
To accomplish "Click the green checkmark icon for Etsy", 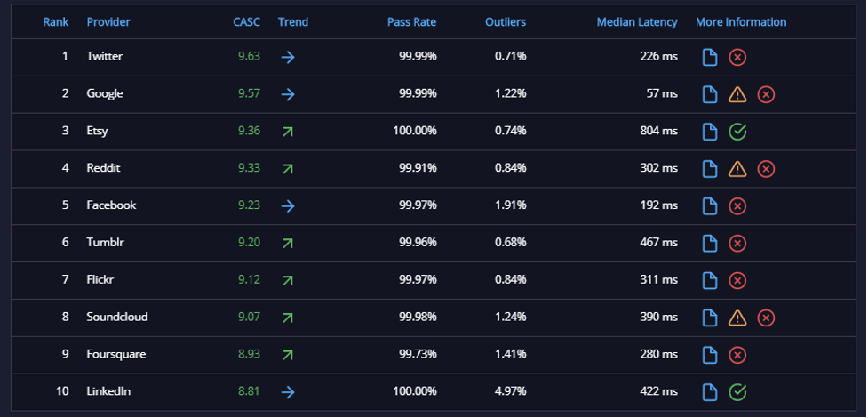I will (737, 132).
